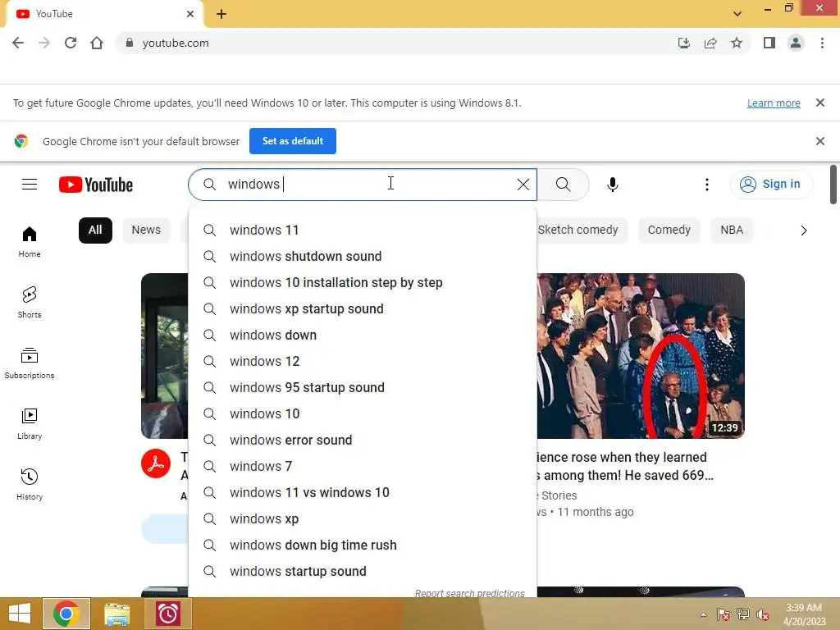Screen dimensions: 840x630
Task: Click the magnifier search button
Action: tap(563, 185)
